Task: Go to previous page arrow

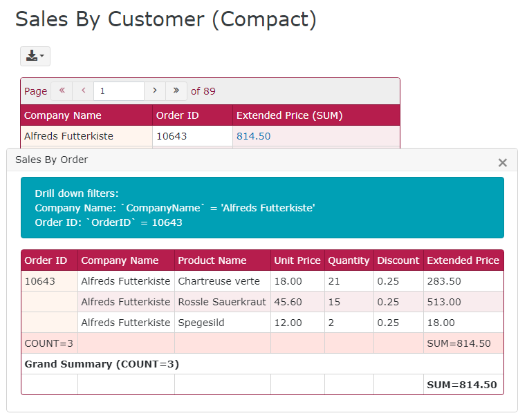Action: 84,90
